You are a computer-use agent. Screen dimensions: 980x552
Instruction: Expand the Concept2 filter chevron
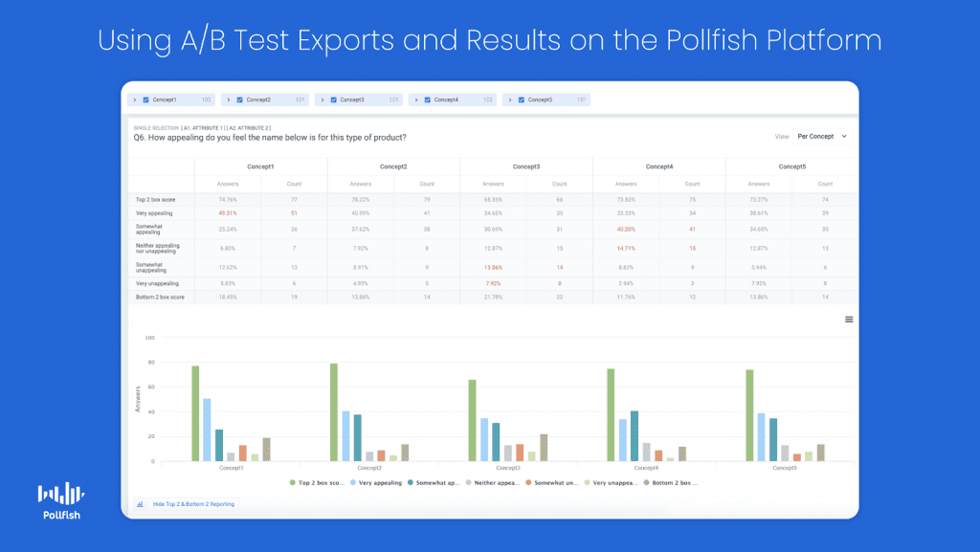[x=229, y=99]
